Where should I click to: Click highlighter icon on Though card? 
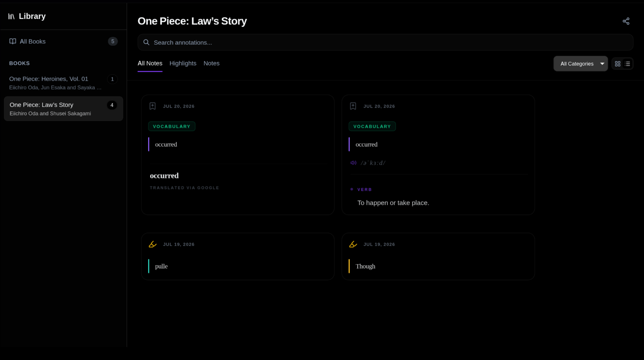point(353,244)
